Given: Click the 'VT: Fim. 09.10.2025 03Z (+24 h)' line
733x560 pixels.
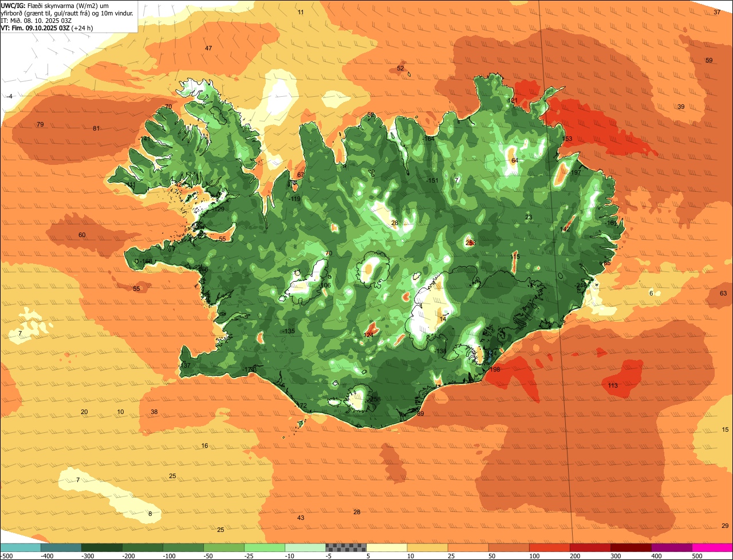Looking at the screenshot, I should tap(46, 27).
